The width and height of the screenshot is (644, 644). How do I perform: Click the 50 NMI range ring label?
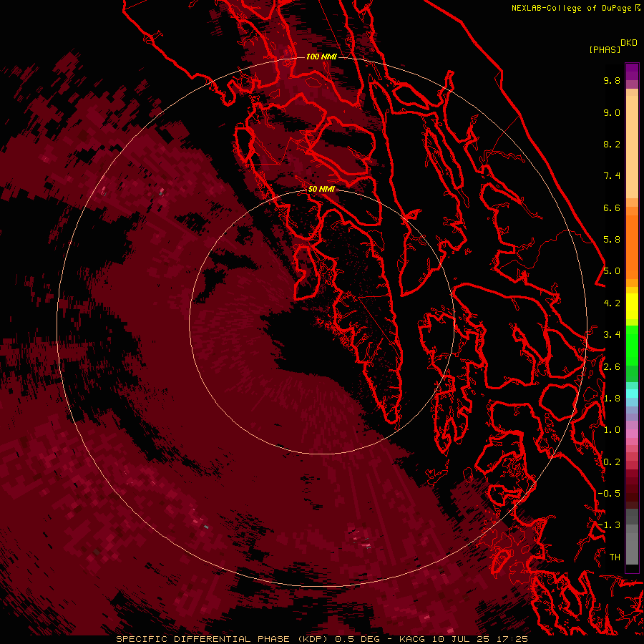click(x=321, y=189)
